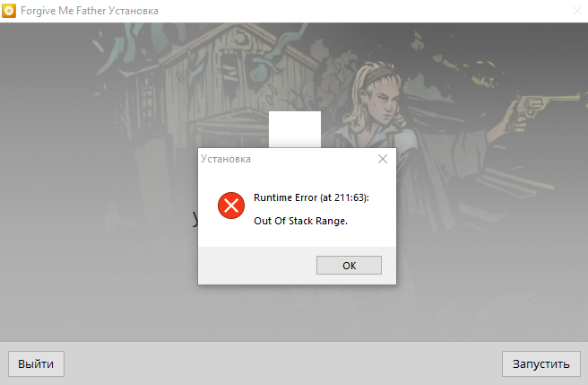The image size is (588, 385).
Task: Close the Forgive Me Father installer window
Action: [x=577, y=11]
